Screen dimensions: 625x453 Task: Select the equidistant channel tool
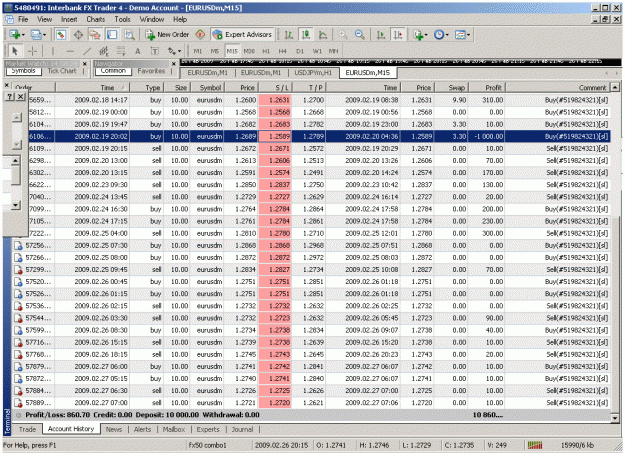tap(104, 51)
